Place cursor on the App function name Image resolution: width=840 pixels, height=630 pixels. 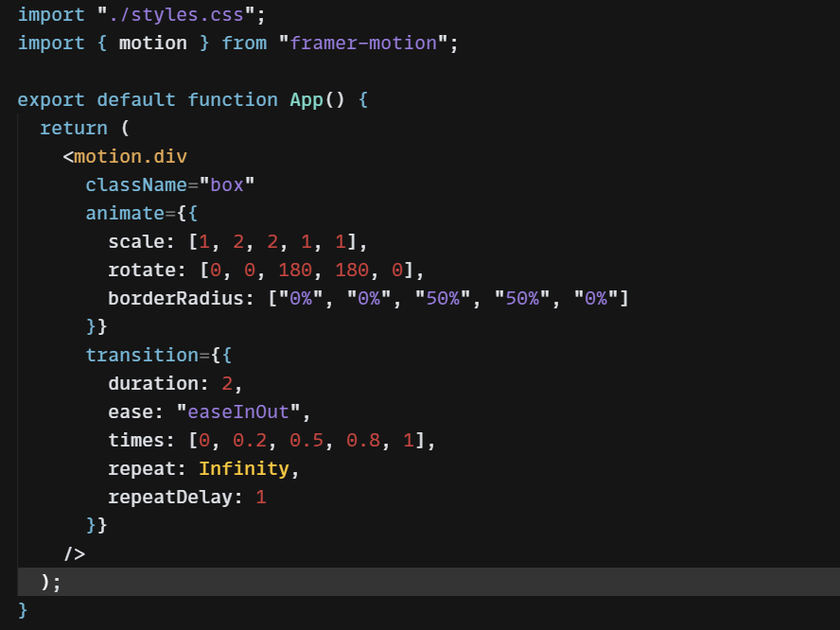306,99
